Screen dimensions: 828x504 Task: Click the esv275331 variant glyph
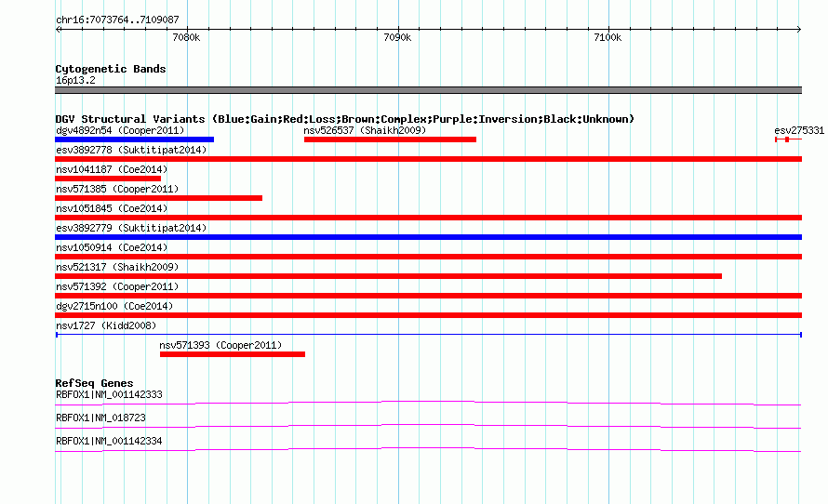(x=788, y=139)
